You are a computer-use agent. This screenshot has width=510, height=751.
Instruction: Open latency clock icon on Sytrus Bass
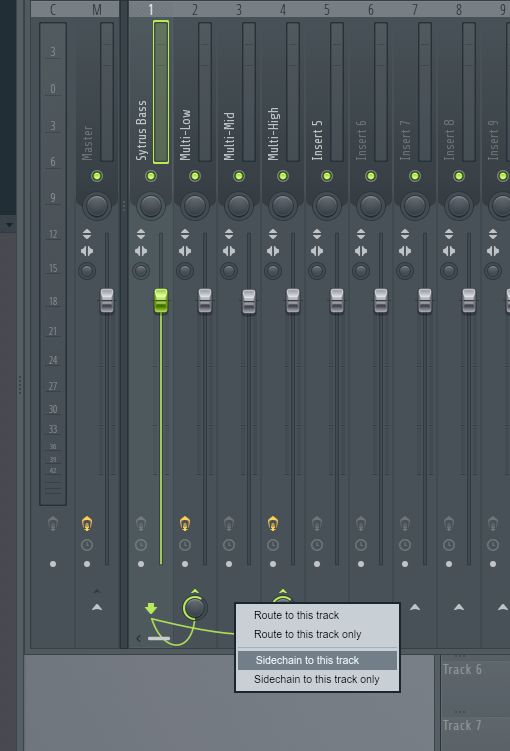point(141,545)
